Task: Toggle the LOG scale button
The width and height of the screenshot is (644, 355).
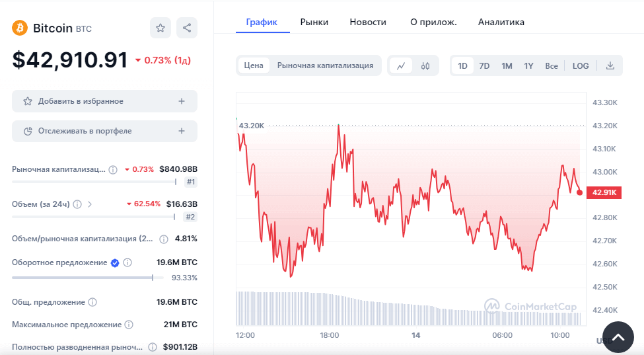Action: coord(581,66)
